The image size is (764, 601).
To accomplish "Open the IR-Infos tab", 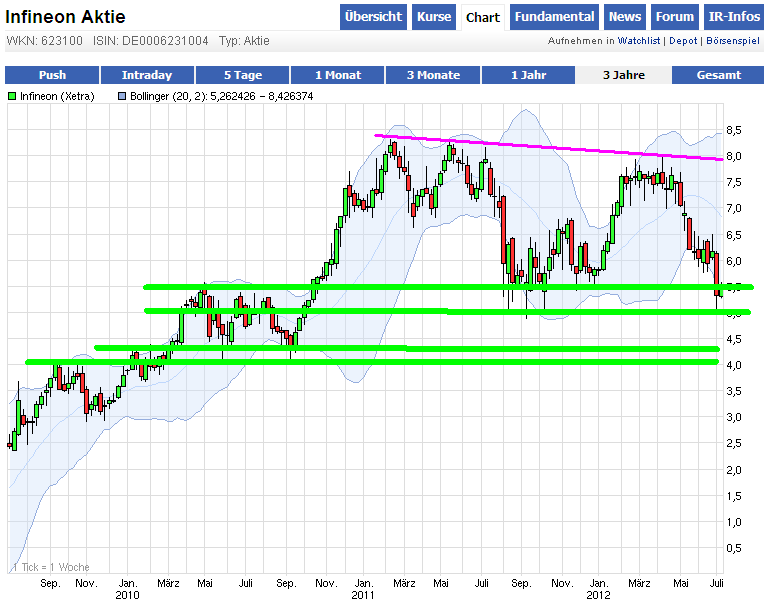I will coord(731,17).
